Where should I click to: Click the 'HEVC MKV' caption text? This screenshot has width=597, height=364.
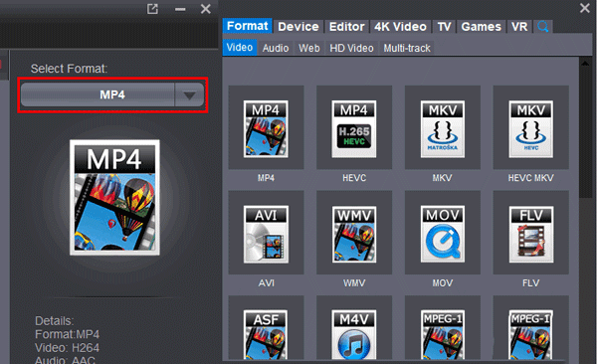[530, 178]
